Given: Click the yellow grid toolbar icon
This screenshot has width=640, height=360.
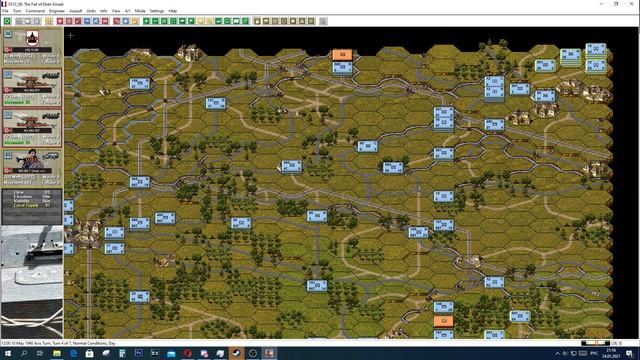Looking at the screenshot, I should 49,21.
